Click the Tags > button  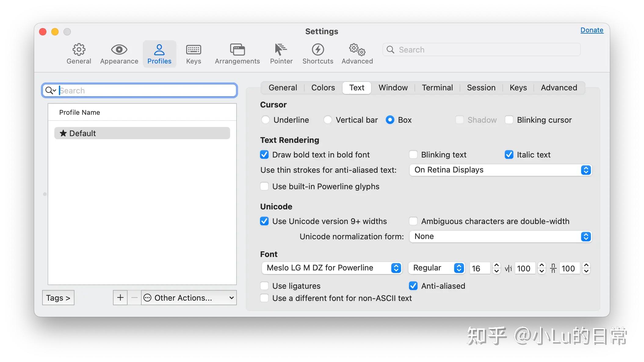tap(58, 298)
